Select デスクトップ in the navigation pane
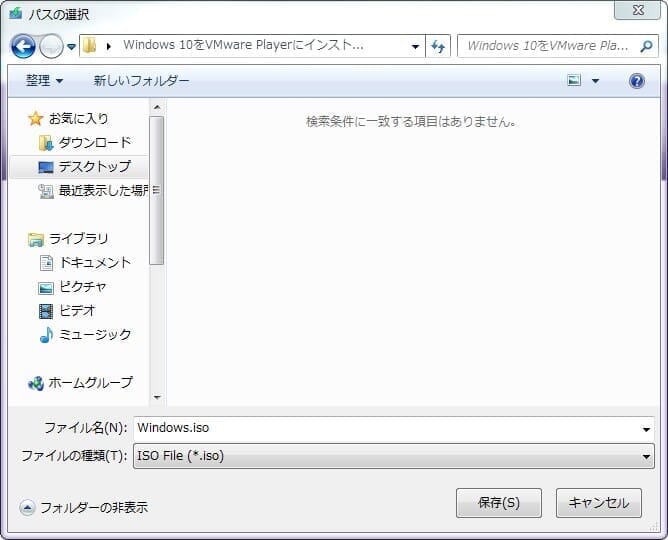This screenshot has height=540, width=668. coord(94,166)
